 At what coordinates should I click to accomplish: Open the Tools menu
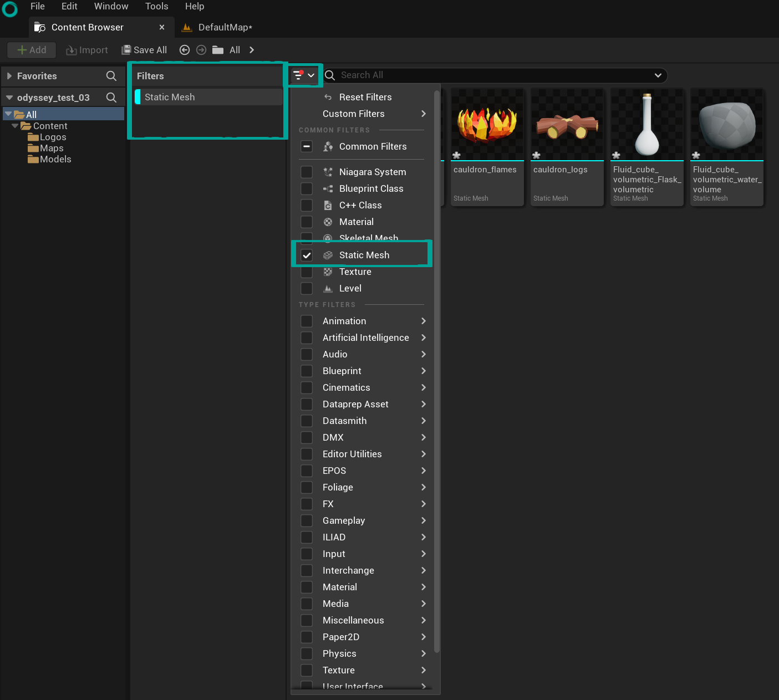coord(156,7)
